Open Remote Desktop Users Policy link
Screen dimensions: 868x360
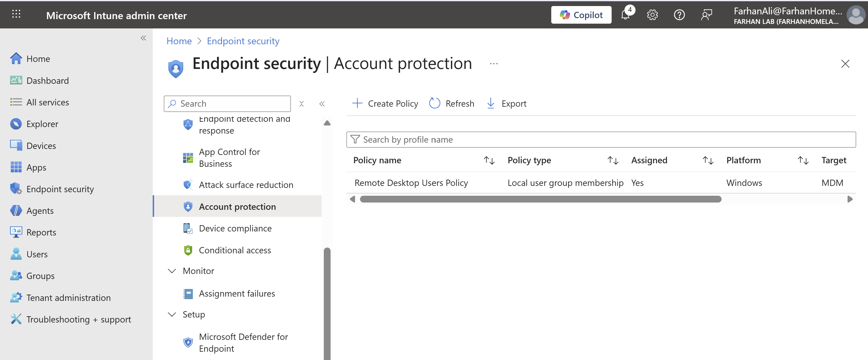[x=411, y=183]
